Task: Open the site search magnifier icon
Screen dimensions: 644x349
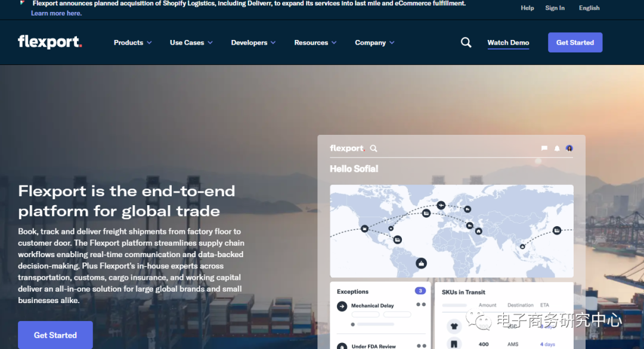Action: coord(466,42)
